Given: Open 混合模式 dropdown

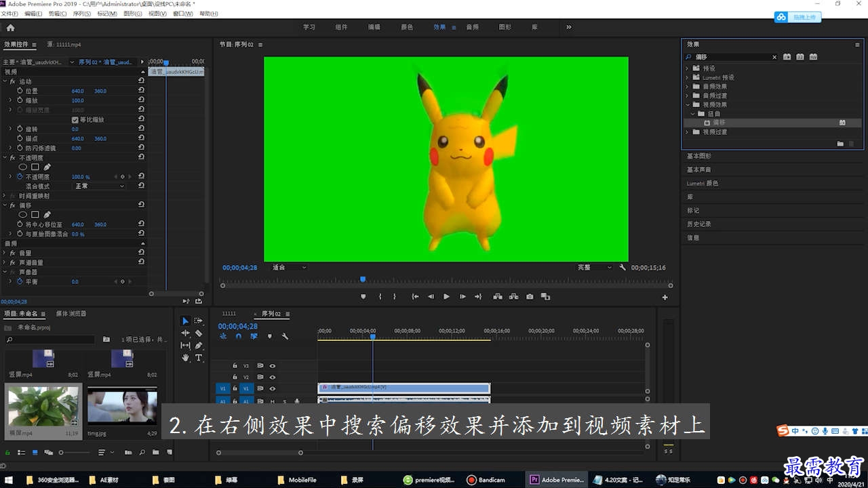Looking at the screenshot, I should tap(99, 186).
